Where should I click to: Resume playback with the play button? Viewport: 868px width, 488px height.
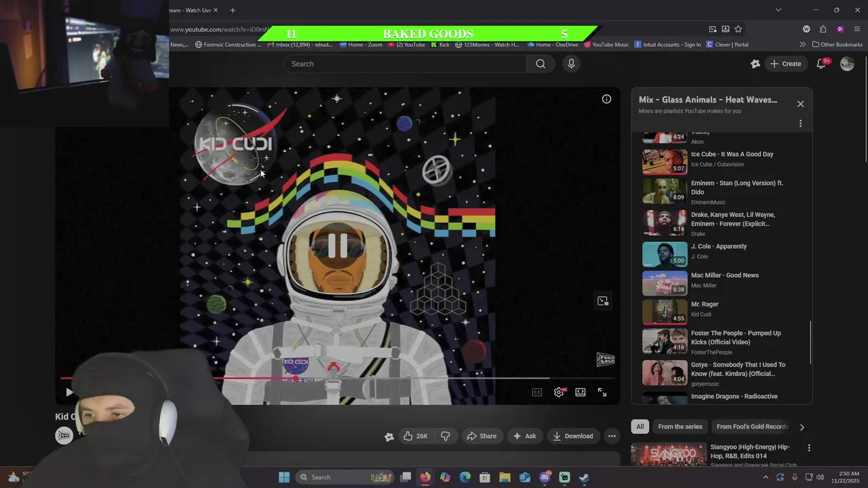tap(69, 392)
